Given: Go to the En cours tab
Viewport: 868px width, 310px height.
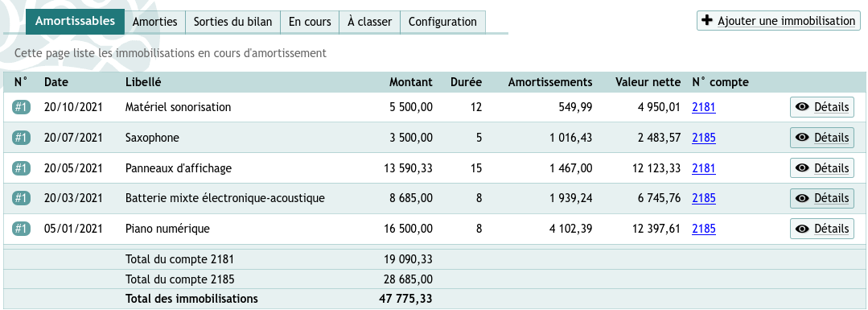Looking at the screenshot, I should [310, 22].
